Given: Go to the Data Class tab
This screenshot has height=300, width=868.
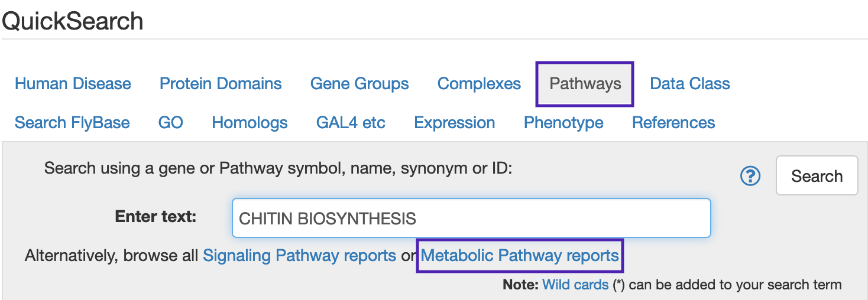Looking at the screenshot, I should pyautogui.click(x=689, y=84).
